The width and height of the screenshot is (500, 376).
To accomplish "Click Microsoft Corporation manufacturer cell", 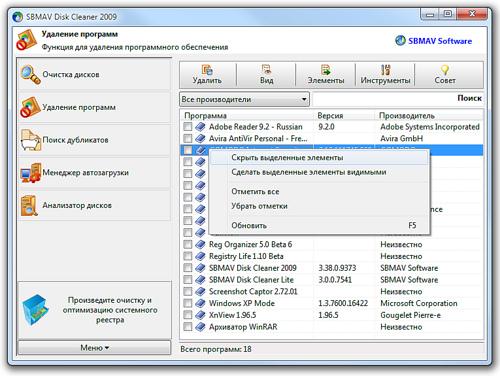I will pyautogui.click(x=419, y=303).
